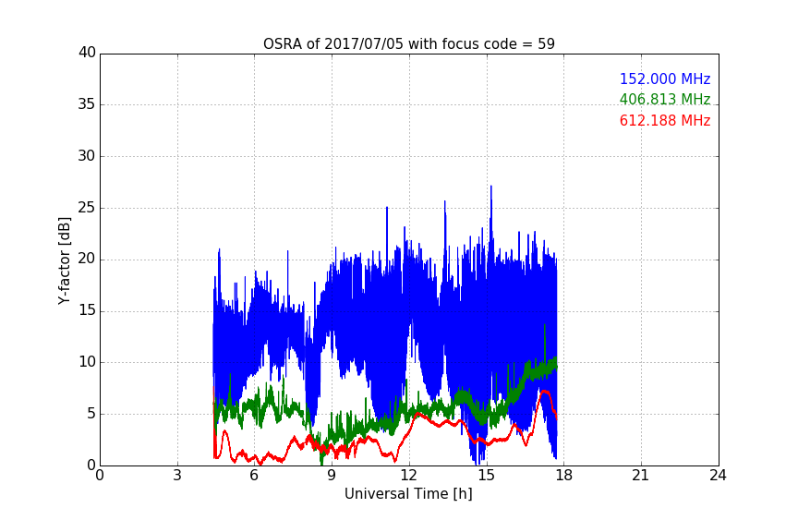Click y-axis tick value 15

87,310
